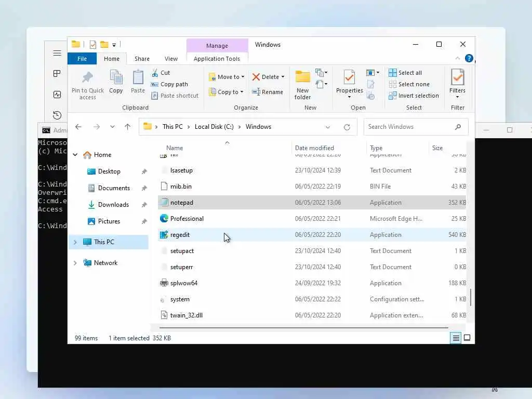Click the search magnifier icon
Screen dimensions: 532x399
click(x=458, y=127)
